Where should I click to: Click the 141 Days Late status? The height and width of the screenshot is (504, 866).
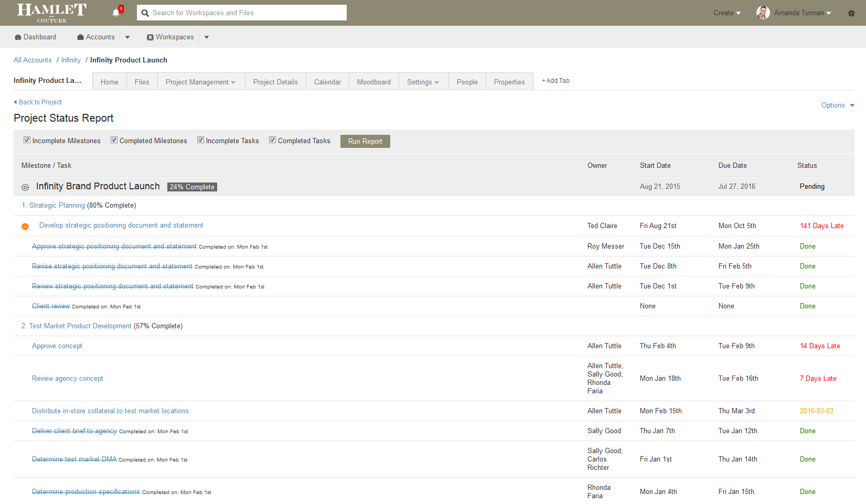coord(822,226)
